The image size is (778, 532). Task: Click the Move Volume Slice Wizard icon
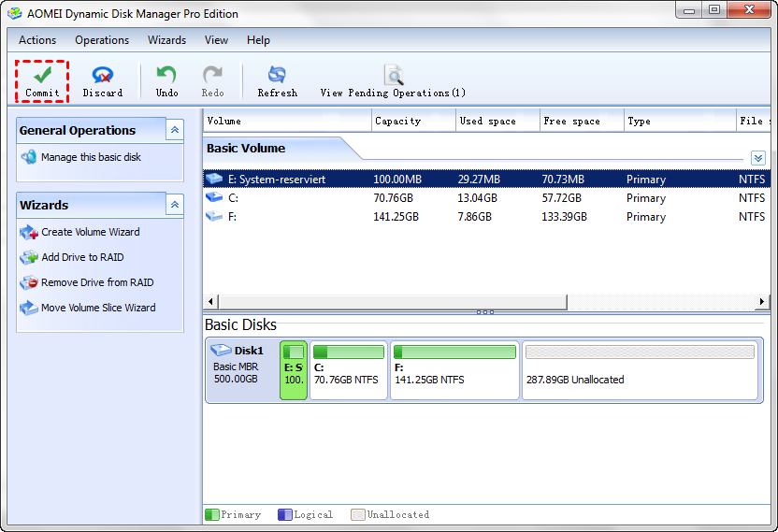[x=29, y=308]
